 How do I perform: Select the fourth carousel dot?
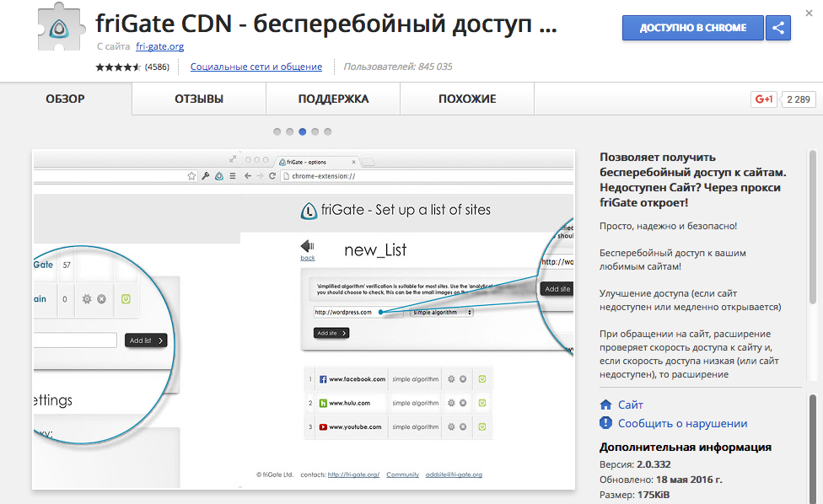[x=315, y=131]
